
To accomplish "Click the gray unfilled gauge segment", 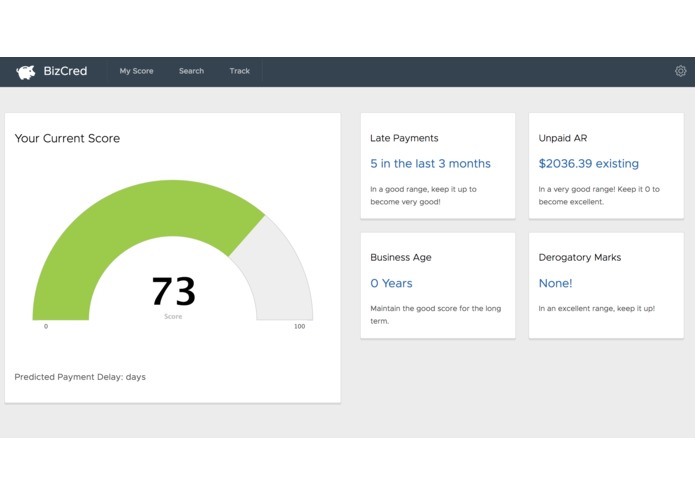I will click(x=277, y=275).
